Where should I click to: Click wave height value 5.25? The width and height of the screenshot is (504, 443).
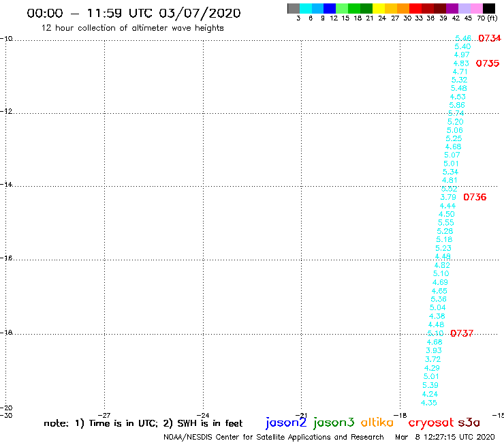click(x=454, y=138)
